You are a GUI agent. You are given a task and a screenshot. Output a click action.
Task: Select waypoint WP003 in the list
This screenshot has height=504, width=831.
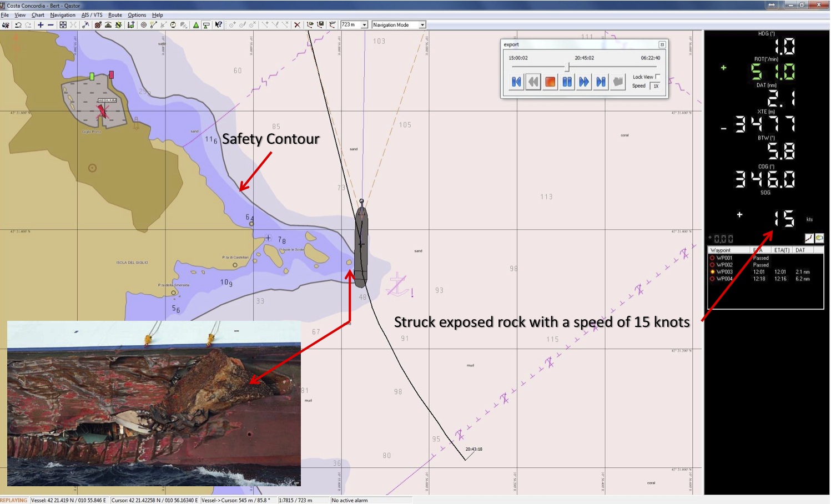click(724, 272)
